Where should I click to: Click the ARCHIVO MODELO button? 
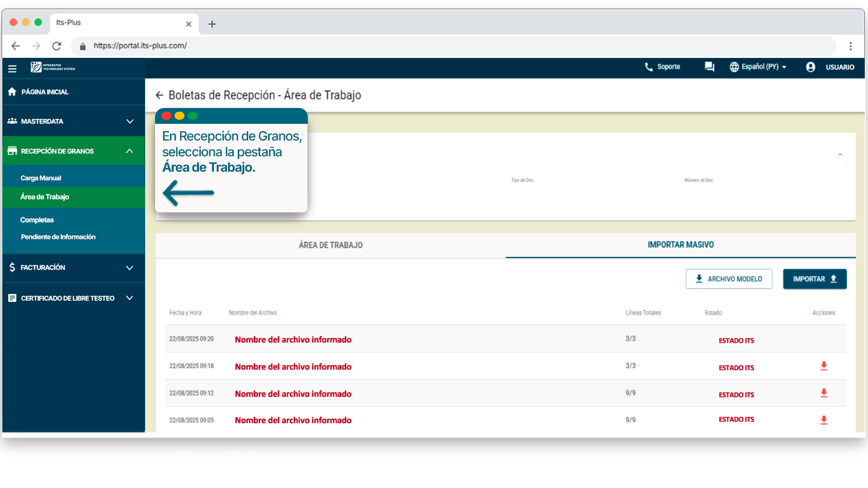click(729, 279)
